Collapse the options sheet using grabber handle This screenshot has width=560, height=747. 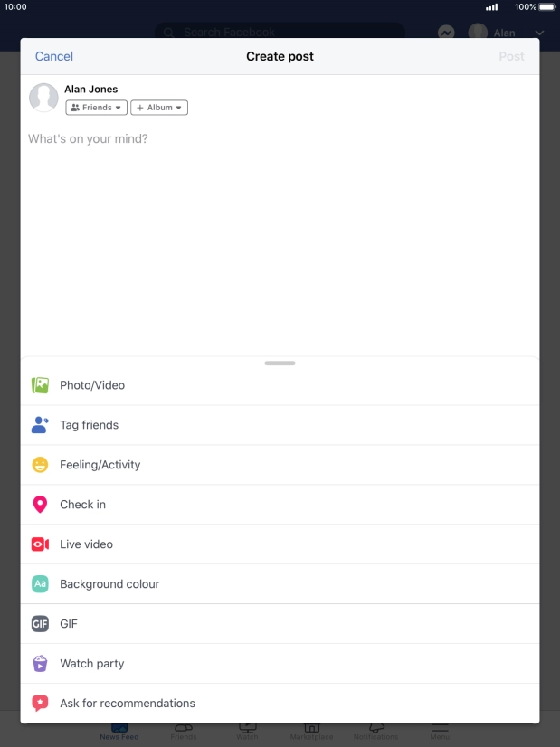tap(280, 363)
